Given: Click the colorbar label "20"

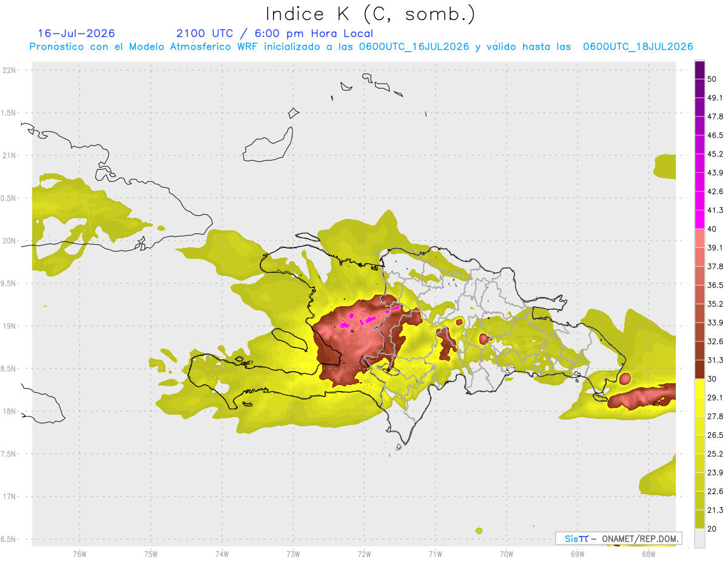Looking at the screenshot, I should [x=712, y=529].
